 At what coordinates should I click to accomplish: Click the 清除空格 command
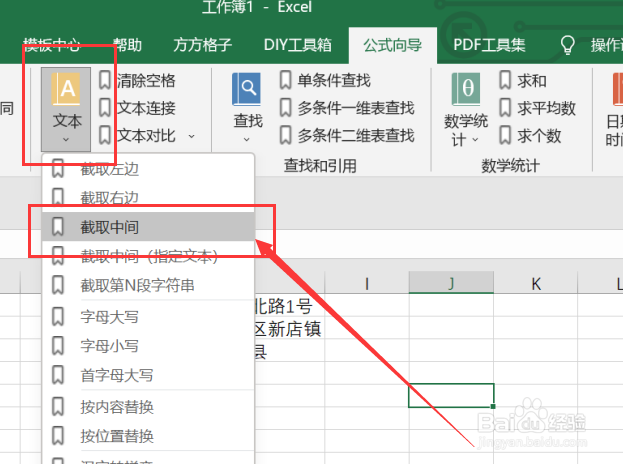(146, 80)
